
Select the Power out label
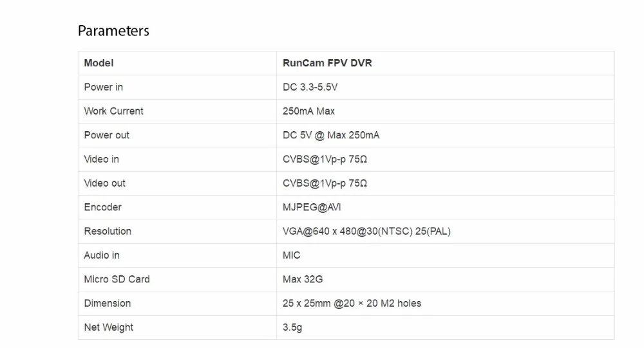(107, 135)
